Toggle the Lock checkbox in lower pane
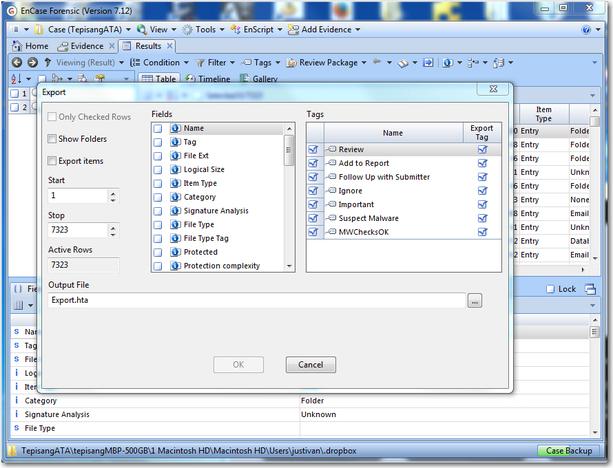The height and width of the screenshot is (468, 613). click(x=550, y=289)
